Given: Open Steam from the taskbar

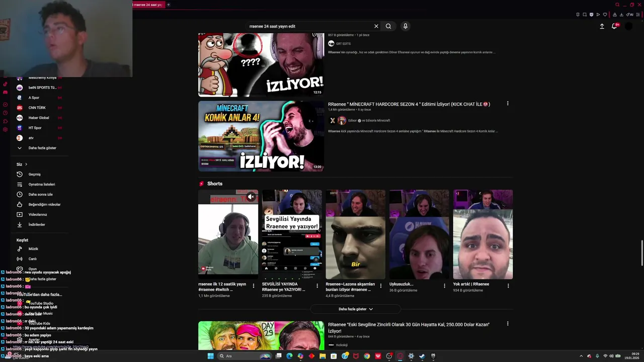Looking at the screenshot, I should tap(422, 356).
